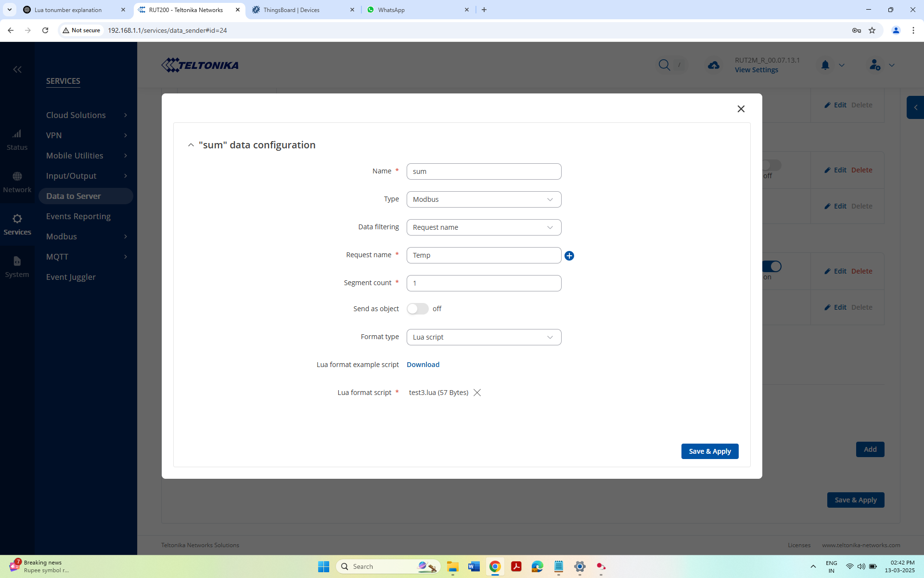This screenshot has height=578, width=924.
Task: Open Adobe Acrobat from taskbar
Action: tap(516, 566)
